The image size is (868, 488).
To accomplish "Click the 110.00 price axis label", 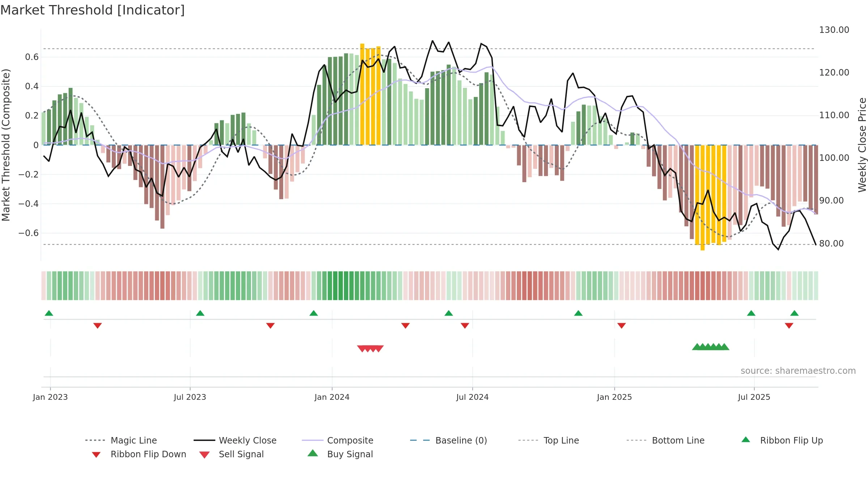I will [834, 115].
